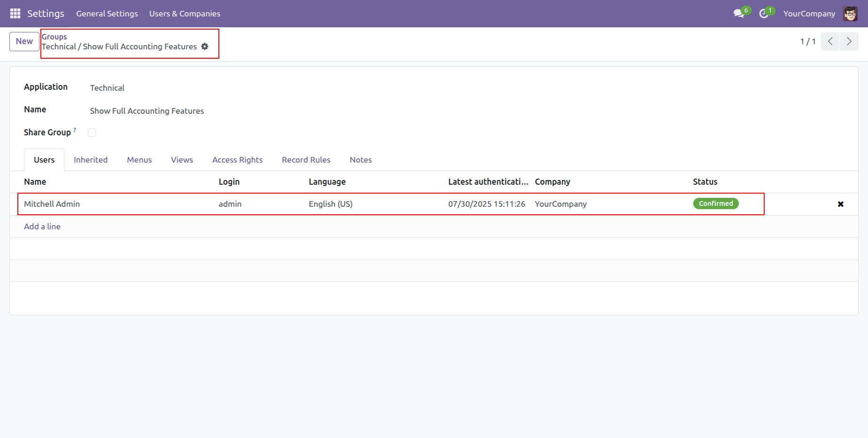Toggle the Share Group checkbox
This screenshot has height=438, width=868.
point(92,133)
